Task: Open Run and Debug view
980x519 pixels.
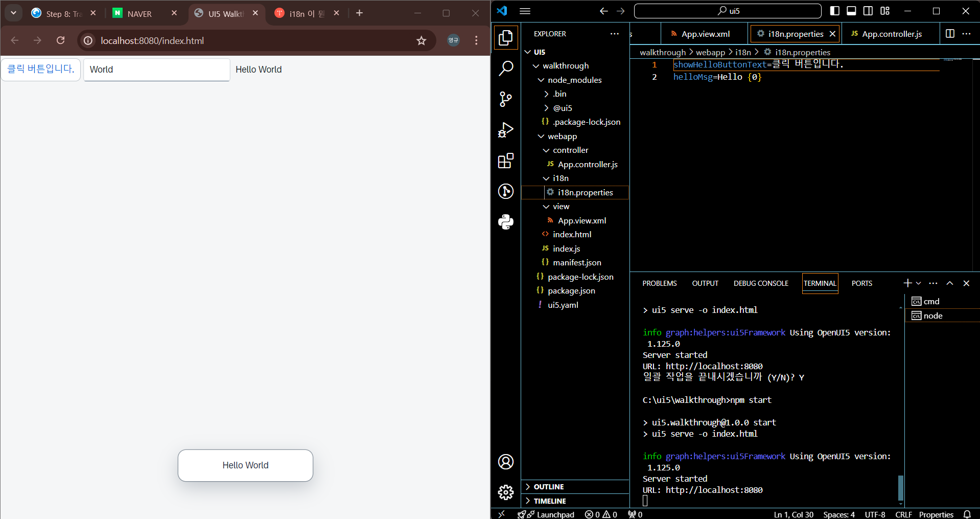Action: (x=506, y=130)
